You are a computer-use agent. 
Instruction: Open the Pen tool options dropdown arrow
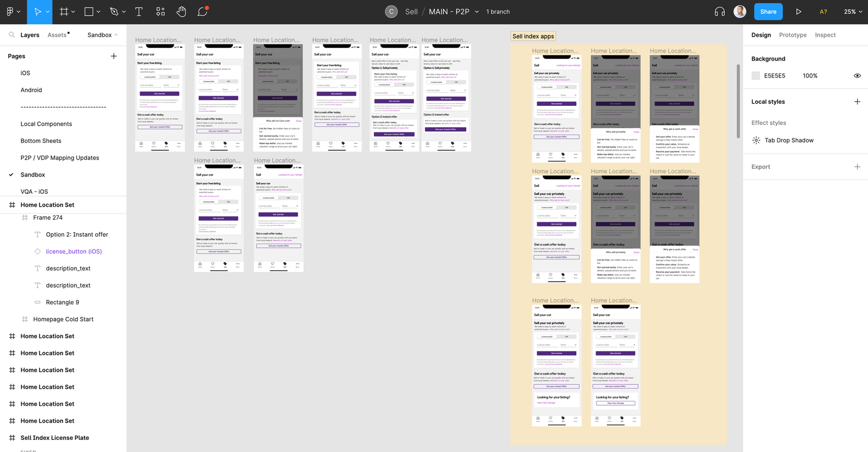point(124,12)
